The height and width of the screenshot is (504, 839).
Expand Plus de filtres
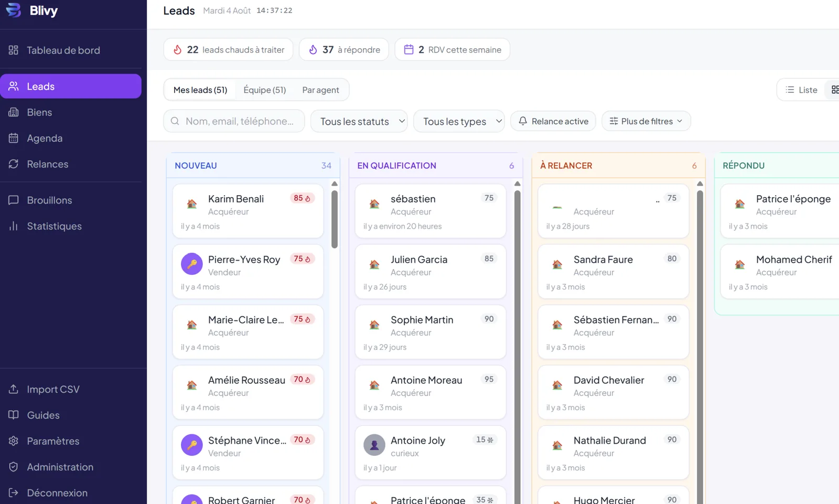tap(646, 121)
